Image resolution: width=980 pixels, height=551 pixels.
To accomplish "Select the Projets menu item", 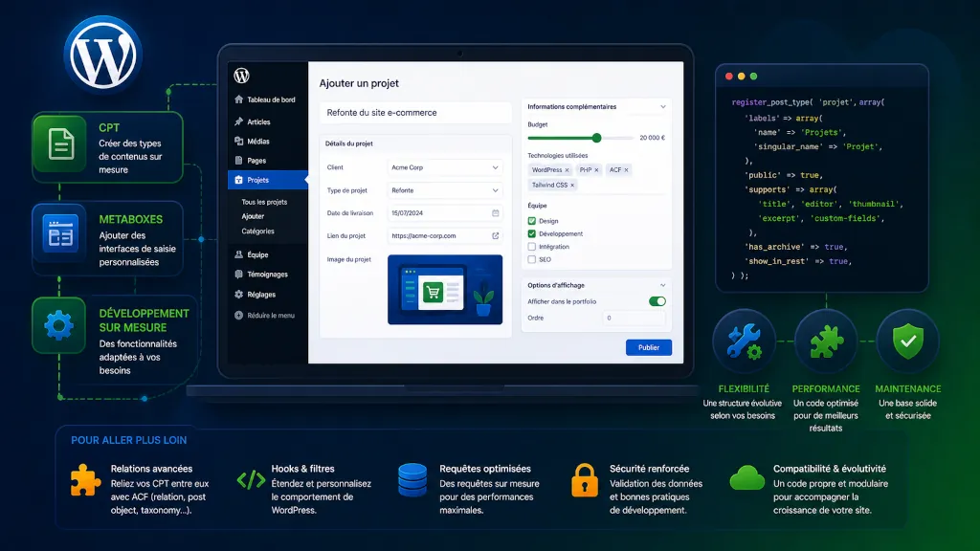I will [268, 180].
